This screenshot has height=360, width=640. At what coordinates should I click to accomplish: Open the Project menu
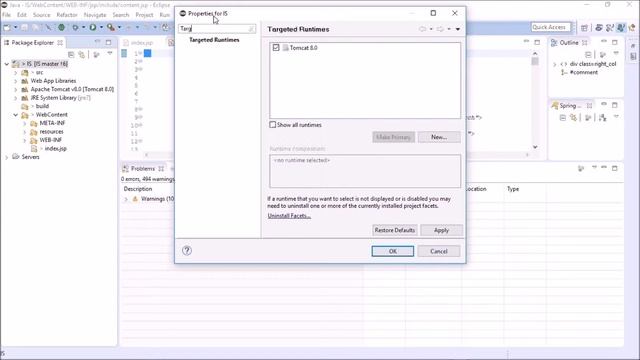point(144,15)
